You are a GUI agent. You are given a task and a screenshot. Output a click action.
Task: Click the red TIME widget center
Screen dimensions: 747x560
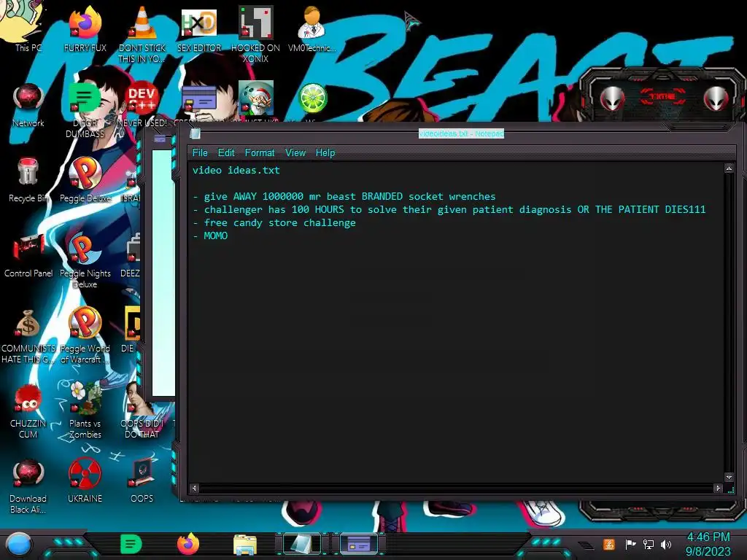tap(663, 97)
